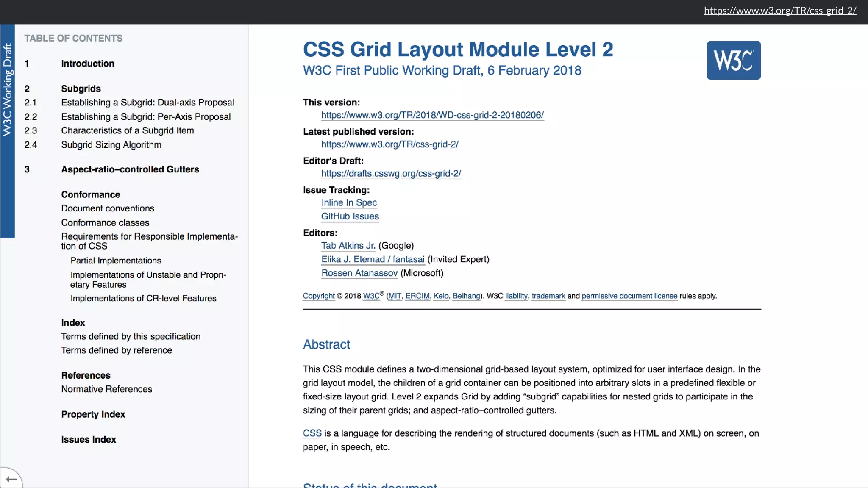The image size is (868, 488).
Task: Click the W3C logo
Action: [x=733, y=60]
